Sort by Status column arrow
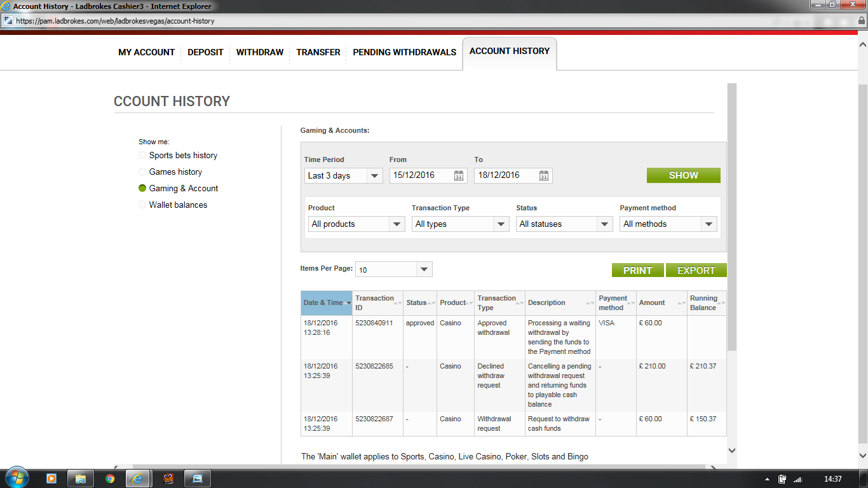 pyautogui.click(x=433, y=303)
